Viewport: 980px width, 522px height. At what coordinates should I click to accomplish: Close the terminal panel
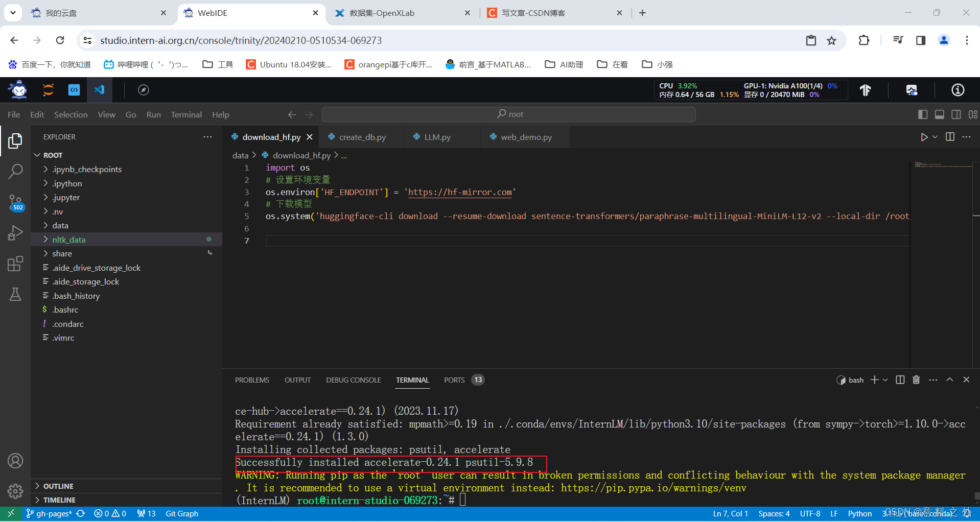pos(966,379)
